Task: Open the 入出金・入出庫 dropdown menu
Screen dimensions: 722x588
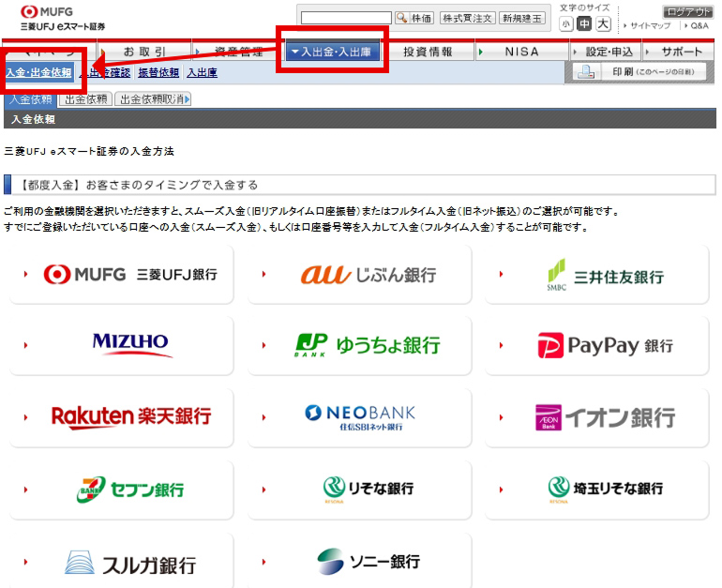Action: [333, 52]
